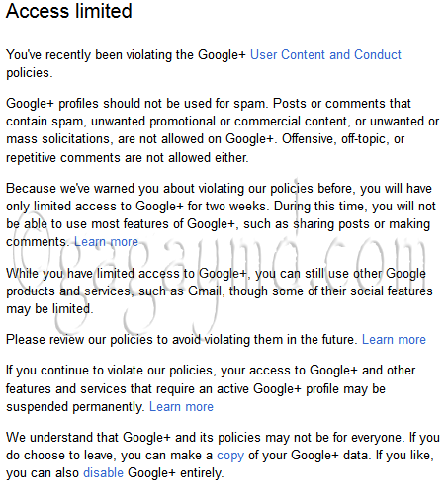448x499 pixels.
Task: Click the words 'mass solicitations' in the text
Action: (x=57, y=139)
